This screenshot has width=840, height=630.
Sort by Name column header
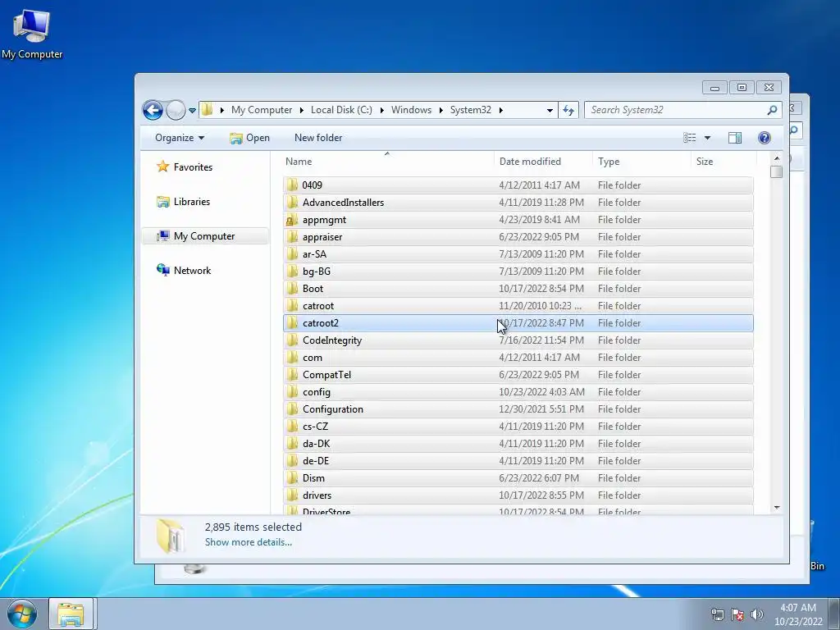299,162
